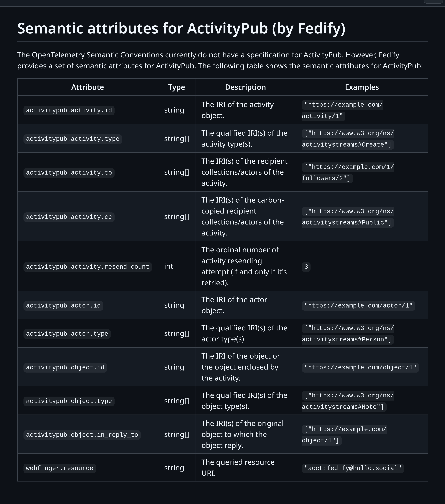Click the Description column header
The height and width of the screenshot is (504, 445).
pos(245,87)
